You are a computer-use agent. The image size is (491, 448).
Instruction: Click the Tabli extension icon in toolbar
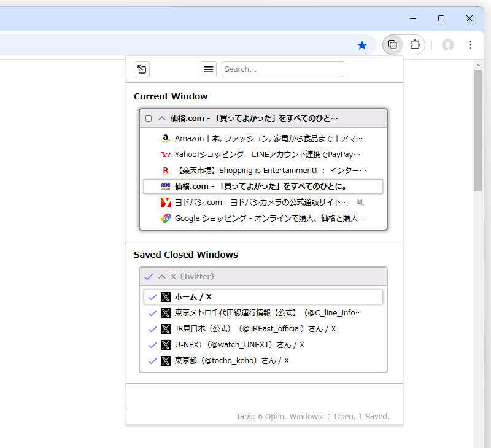[392, 45]
